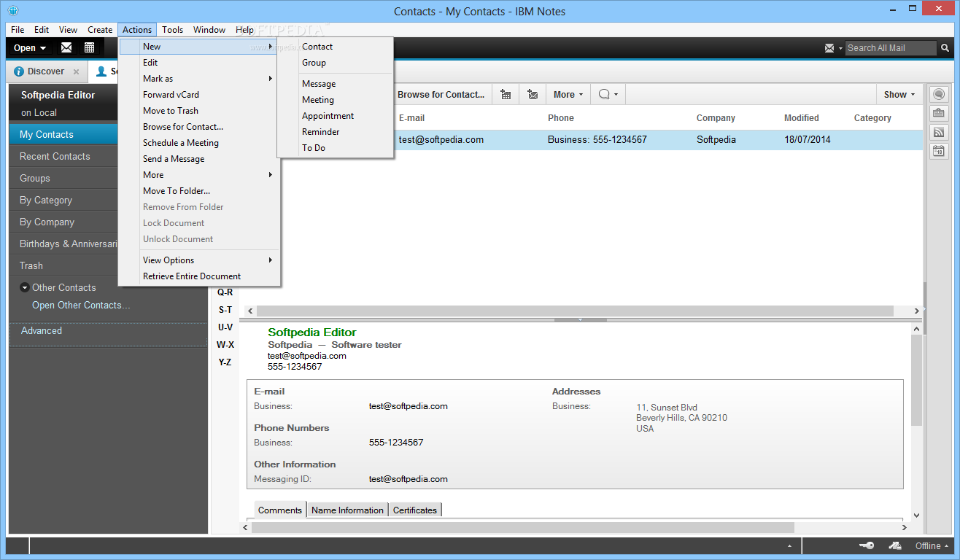The height and width of the screenshot is (560, 960).
Task: Click the schedule meeting icon in contacts toolbar
Action: (x=506, y=94)
